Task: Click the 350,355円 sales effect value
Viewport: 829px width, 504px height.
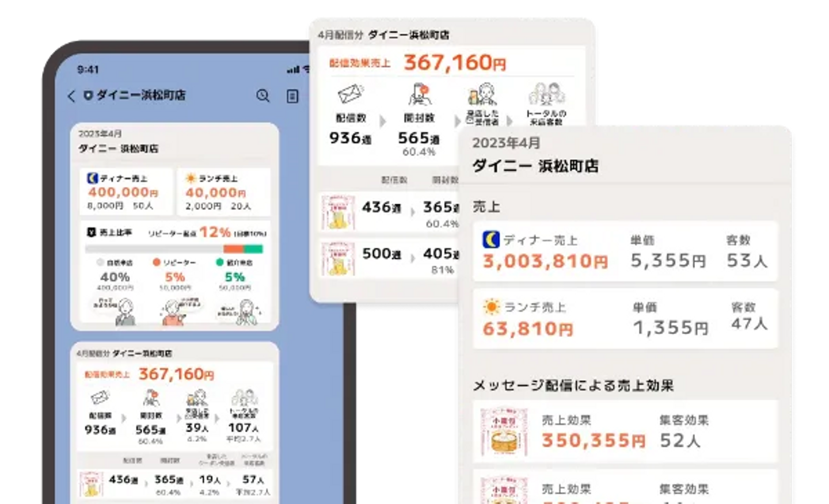Action: [x=594, y=441]
